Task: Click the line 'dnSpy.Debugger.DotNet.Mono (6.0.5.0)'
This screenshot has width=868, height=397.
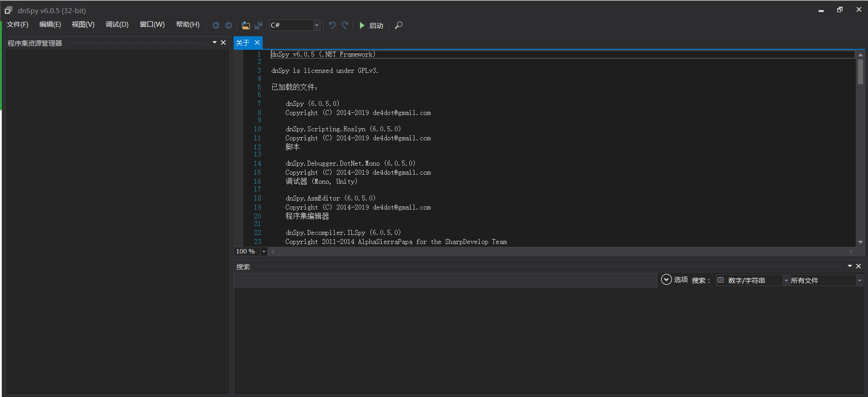Action: (x=350, y=163)
